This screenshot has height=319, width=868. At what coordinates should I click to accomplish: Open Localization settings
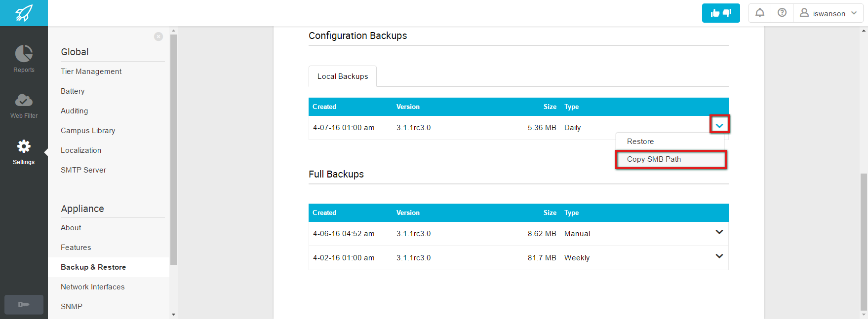pyautogui.click(x=81, y=150)
